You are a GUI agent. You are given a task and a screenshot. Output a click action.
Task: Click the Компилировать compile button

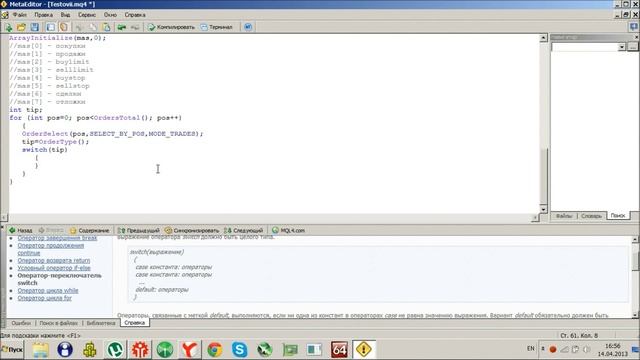[171, 27]
